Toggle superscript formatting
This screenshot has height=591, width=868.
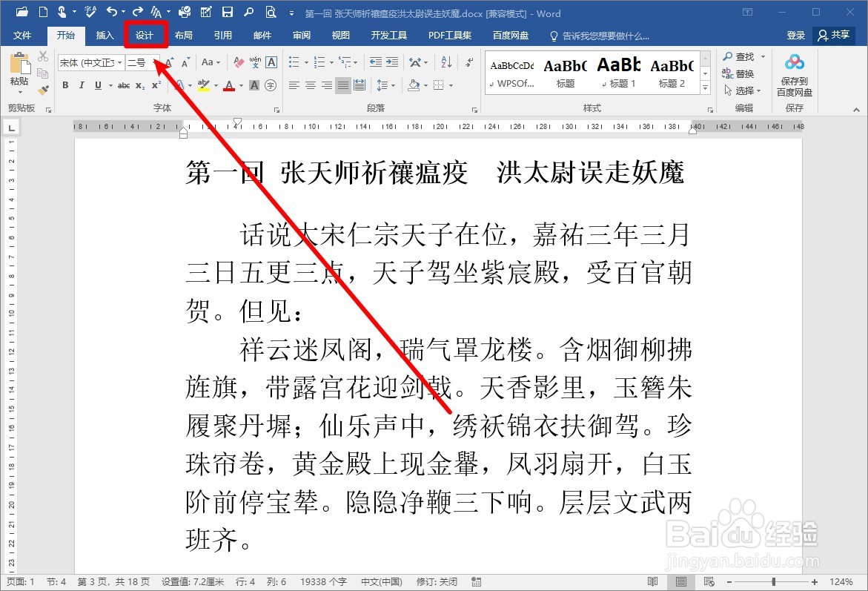(x=156, y=85)
